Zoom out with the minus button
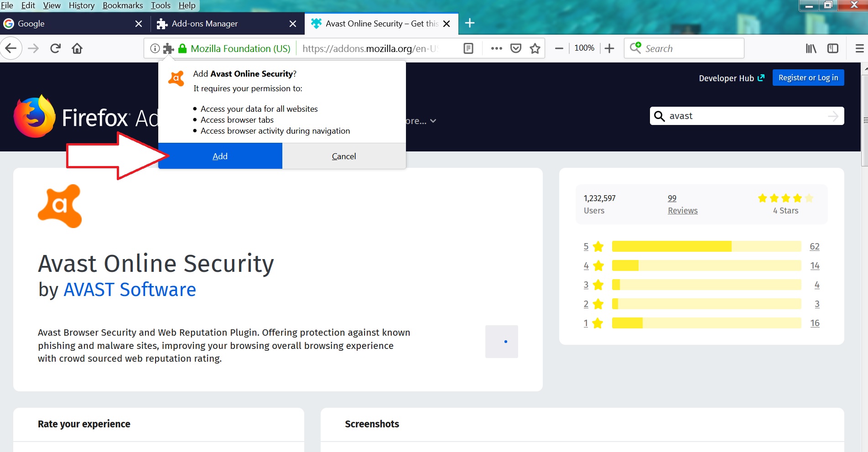Viewport: 868px width, 452px height. [x=559, y=48]
